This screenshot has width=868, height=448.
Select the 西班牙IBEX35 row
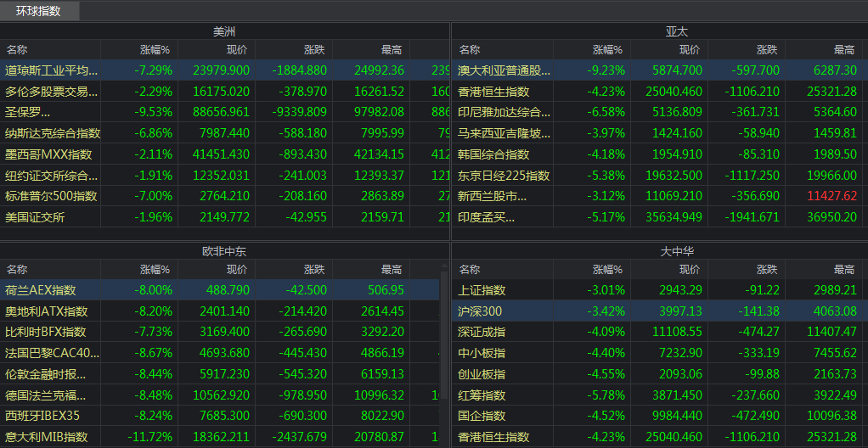click(42, 416)
